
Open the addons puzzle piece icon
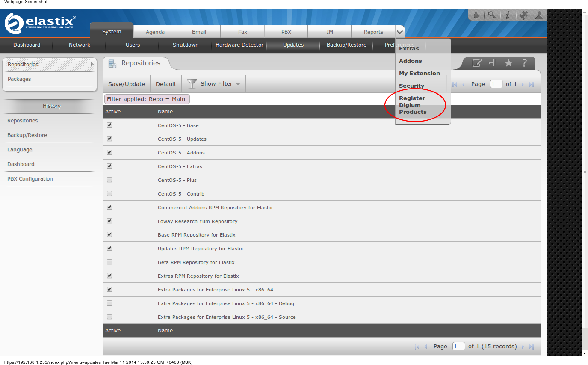[523, 15]
